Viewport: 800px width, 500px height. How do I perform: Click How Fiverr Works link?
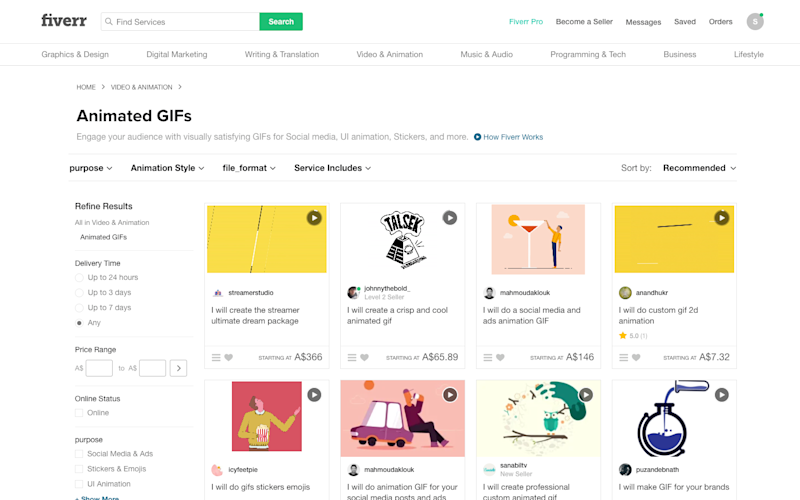pos(509,137)
